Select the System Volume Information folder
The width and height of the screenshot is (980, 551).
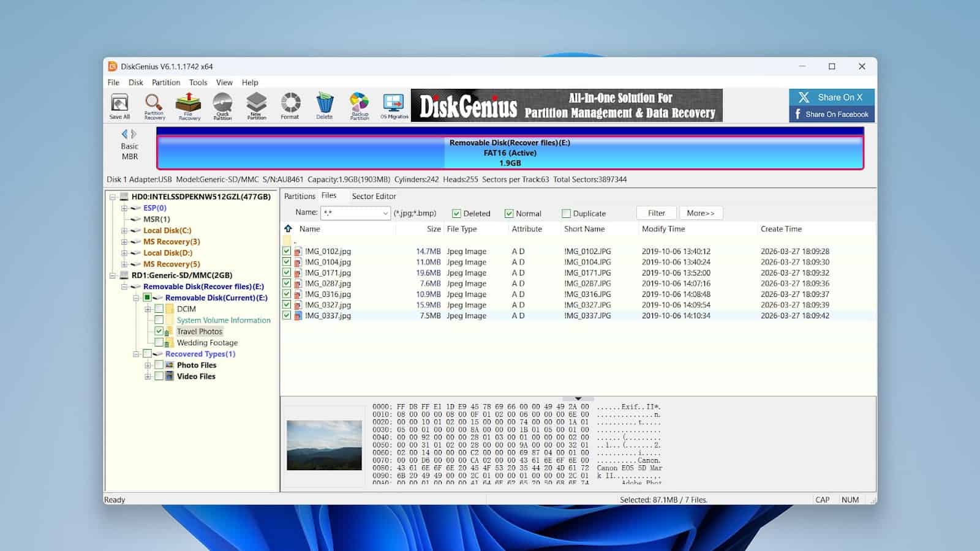224,320
